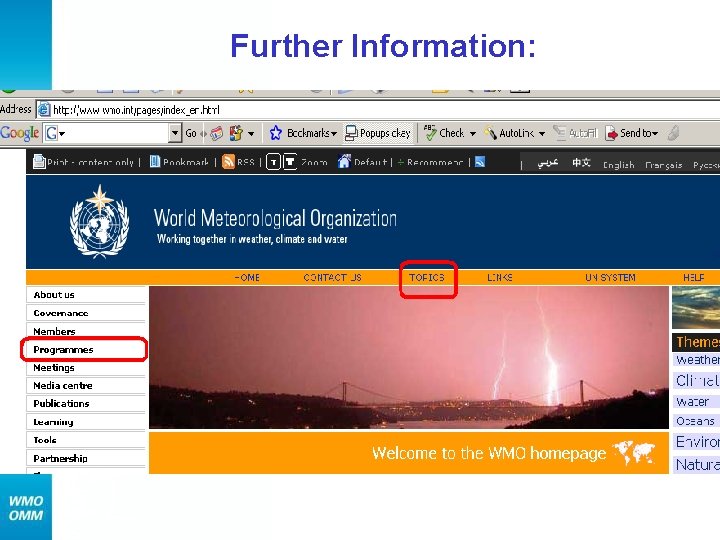This screenshot has width=720, height=540.
Task: Open Learning in sidebar menu
Action: pyautogui.click(x=86, y=422)
